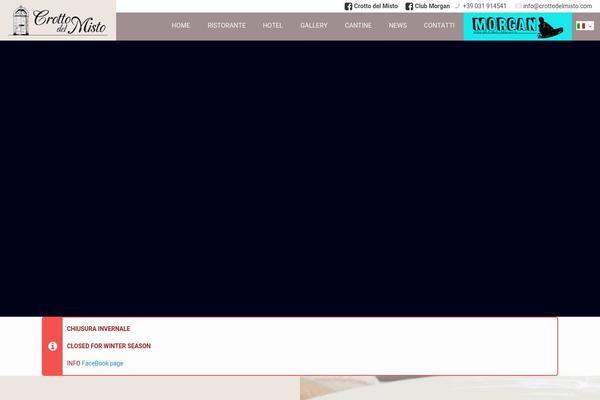Open the RISTORANTE menu item
The image size is (600, 400).
227,26
